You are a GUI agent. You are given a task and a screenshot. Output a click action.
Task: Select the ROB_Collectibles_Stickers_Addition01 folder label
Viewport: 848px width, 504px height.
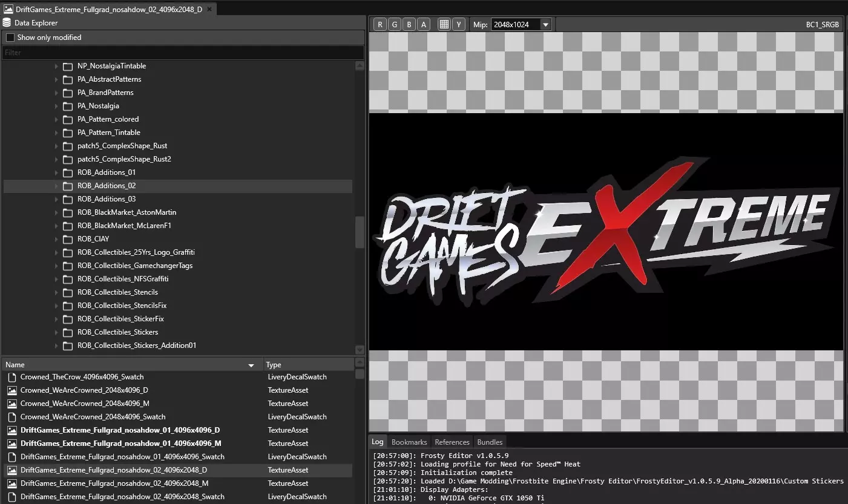tap(137, 345)
